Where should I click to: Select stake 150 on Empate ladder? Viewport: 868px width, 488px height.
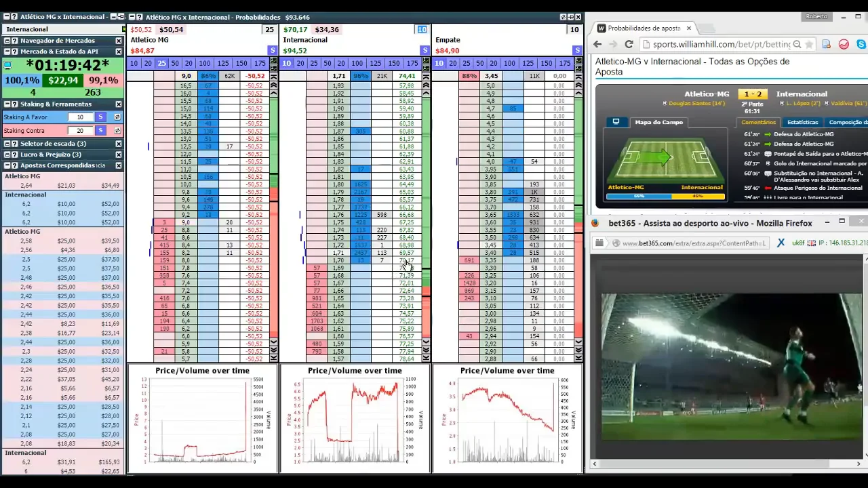(x=546, y=63)
